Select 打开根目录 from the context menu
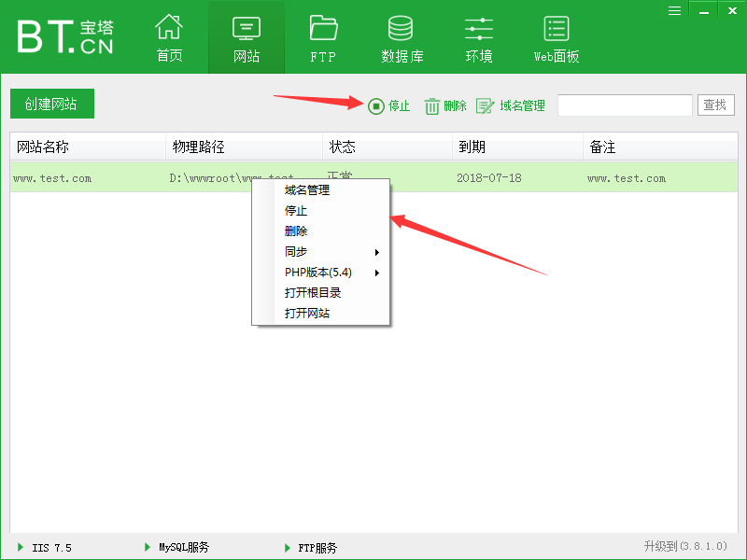 (x=308, y=292)
